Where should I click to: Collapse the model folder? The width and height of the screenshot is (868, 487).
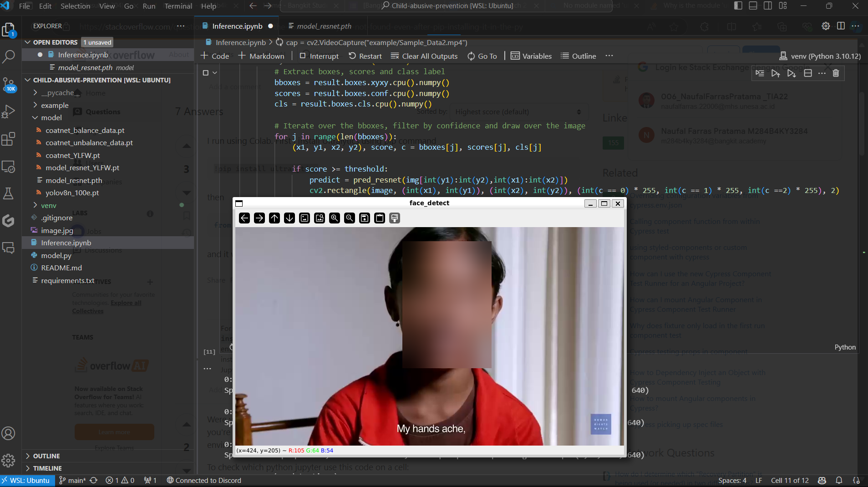[x=51, y=117]
